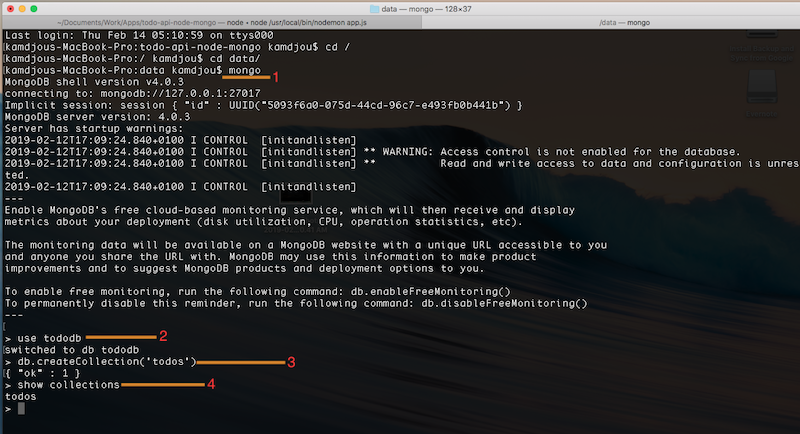Click the "mongo" command on the prompt line
Screen dimensions: 800x434
coord(243,71)
